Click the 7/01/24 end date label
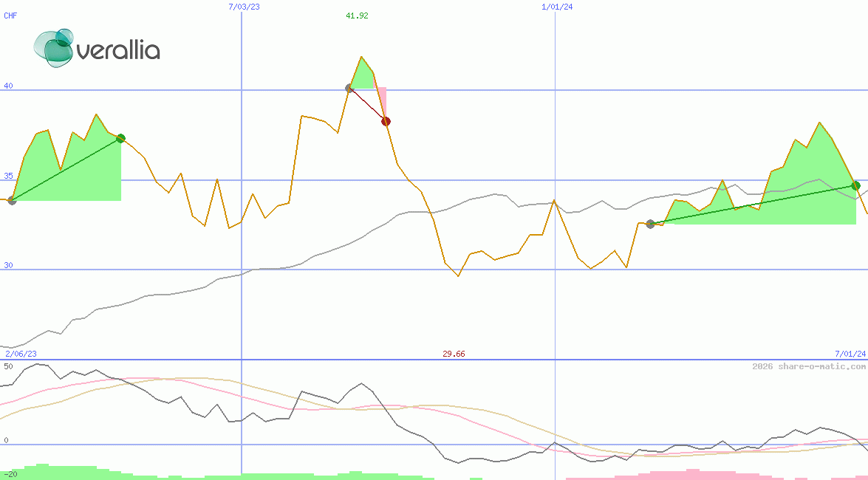The height and width of the screenshot is (480, 868). point(850,354)
